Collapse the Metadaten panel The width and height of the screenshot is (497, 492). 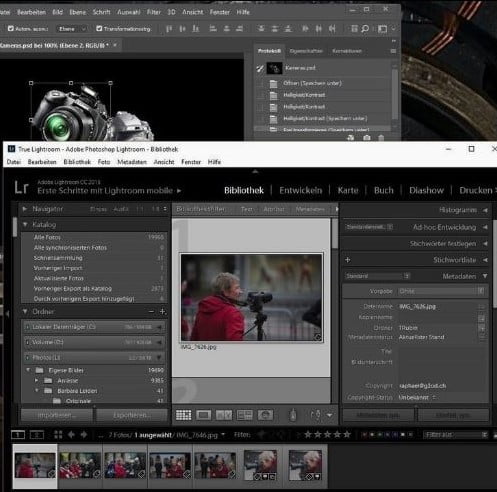pyautogui.click(x=485, y=276)
